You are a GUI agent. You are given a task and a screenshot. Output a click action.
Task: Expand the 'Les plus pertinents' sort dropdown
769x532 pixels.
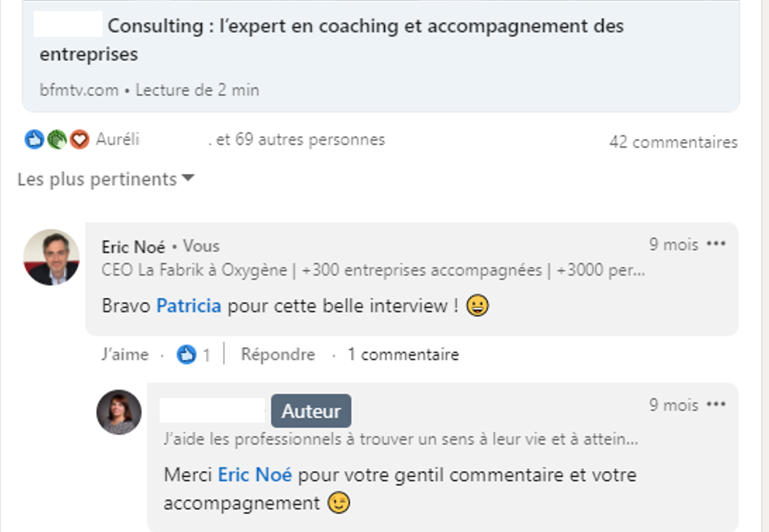(x=97, y=179)
